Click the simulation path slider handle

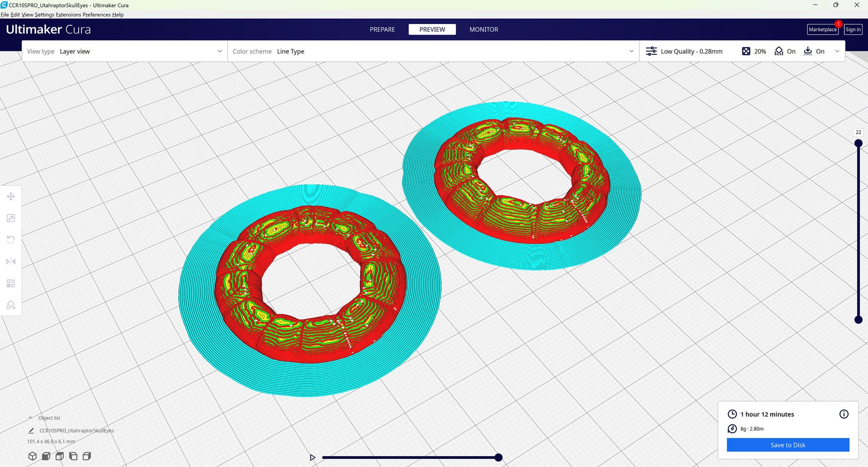(x=498, y=458)
